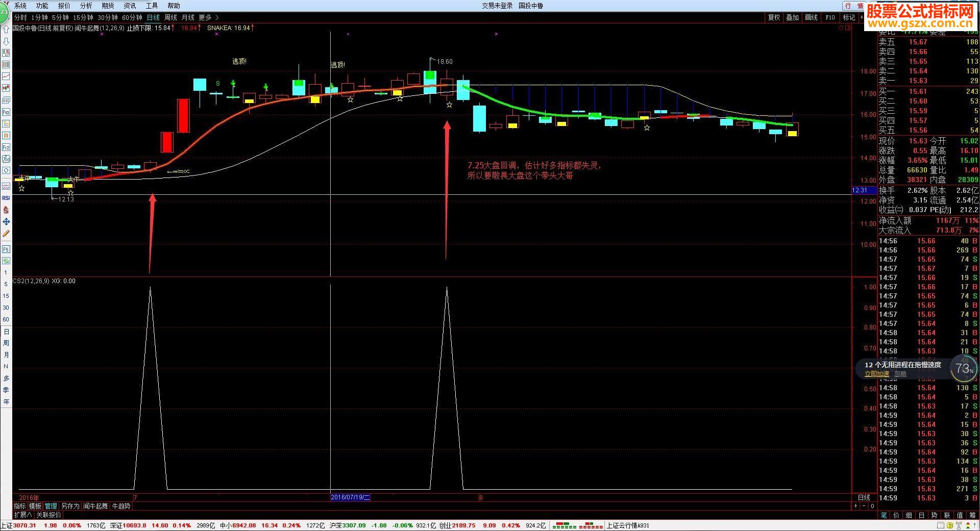This screenshot has height=531, width=980.
Task: Click the F5 chart switch icon
Action: [6, 249]
